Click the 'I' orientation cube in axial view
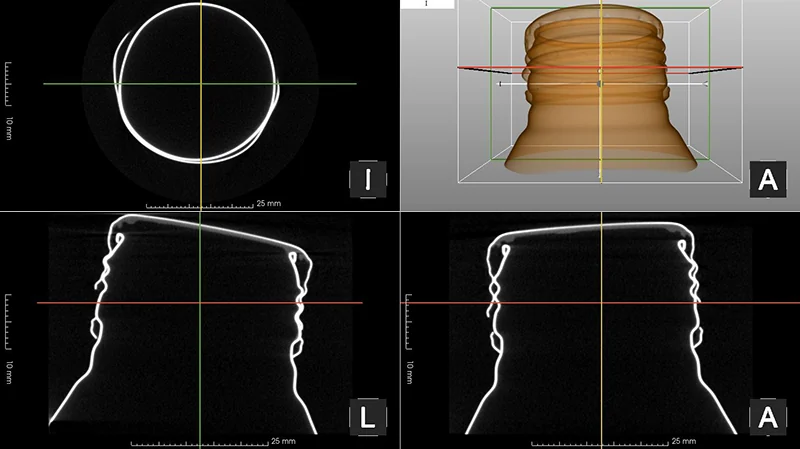 click(x=368, y=180)
